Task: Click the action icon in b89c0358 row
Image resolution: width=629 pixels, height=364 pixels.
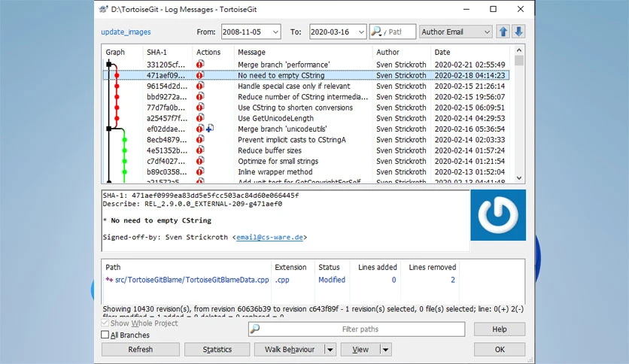Action: tap(200, 171)
